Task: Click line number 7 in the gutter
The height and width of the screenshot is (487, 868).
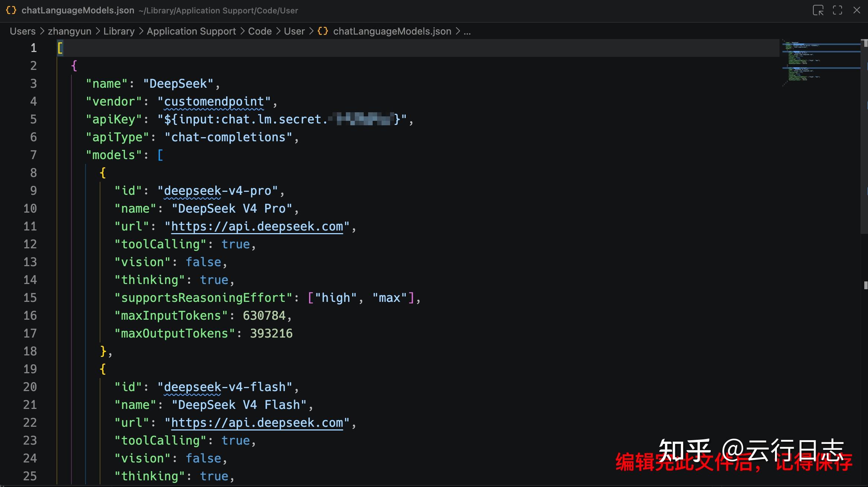Action: click(33, 155)
